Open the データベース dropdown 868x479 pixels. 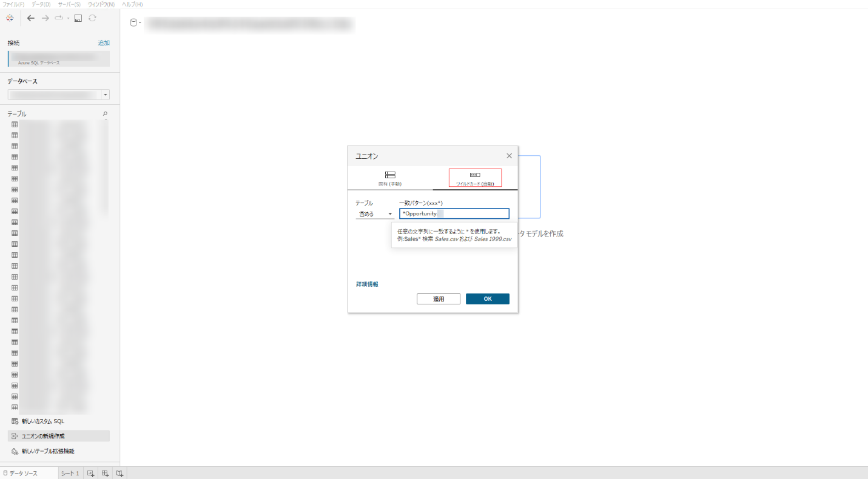pyautogui.click(x=106, y=95)
